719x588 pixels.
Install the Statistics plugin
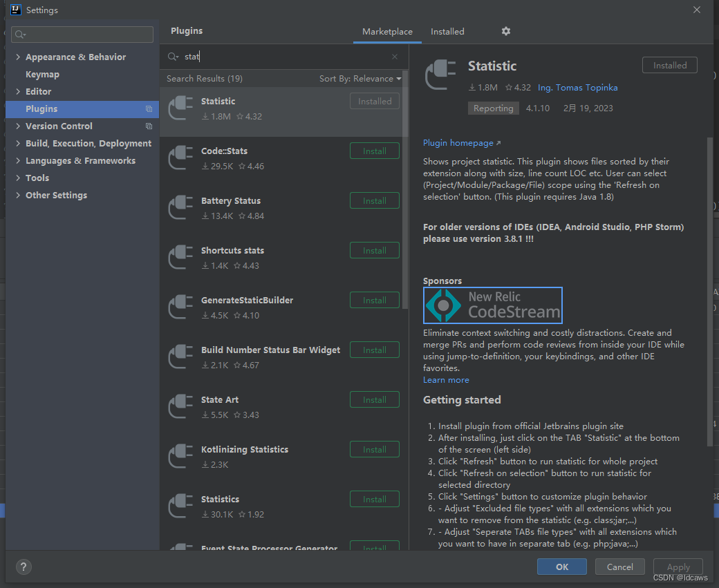(x=375, y=499)
